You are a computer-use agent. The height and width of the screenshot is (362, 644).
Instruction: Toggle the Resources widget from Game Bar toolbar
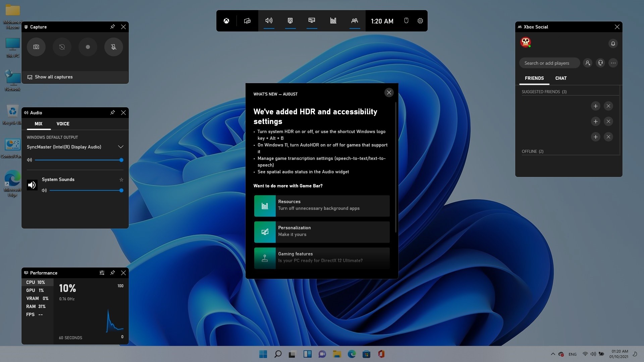pyautogui.click(x=333, y=21)
